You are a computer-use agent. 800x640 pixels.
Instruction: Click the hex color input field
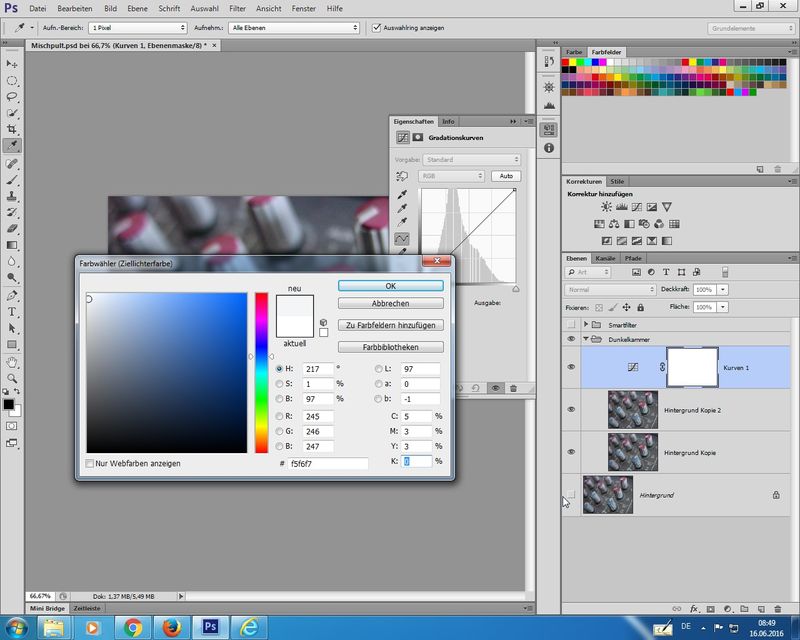click(x=328, y=464)
